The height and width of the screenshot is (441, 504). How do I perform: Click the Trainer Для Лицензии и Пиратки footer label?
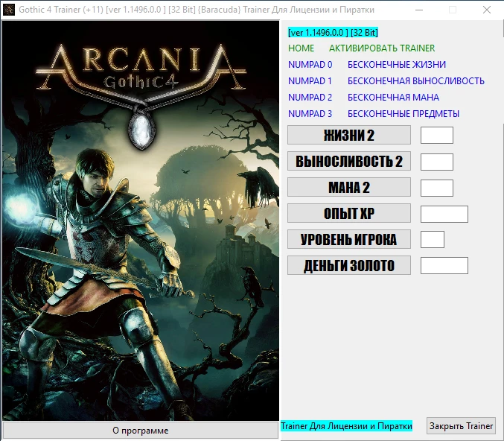tap(346, 426)
